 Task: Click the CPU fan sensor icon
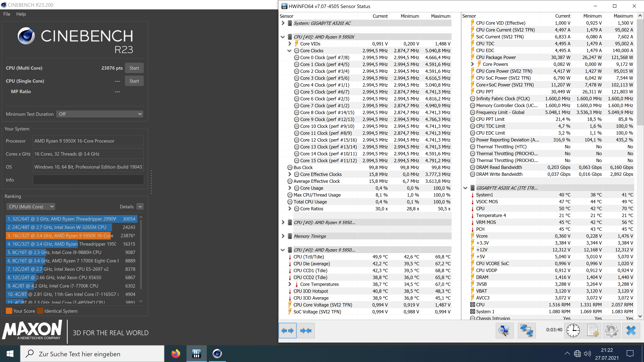coord(472,305)
